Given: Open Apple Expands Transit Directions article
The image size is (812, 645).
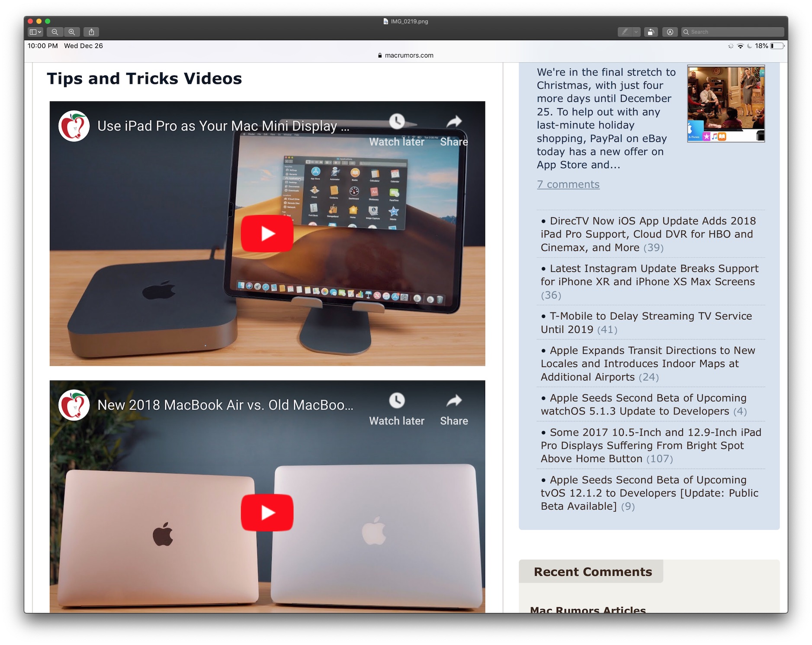Looking at the screenshot, I should click(x=648, y=364).
